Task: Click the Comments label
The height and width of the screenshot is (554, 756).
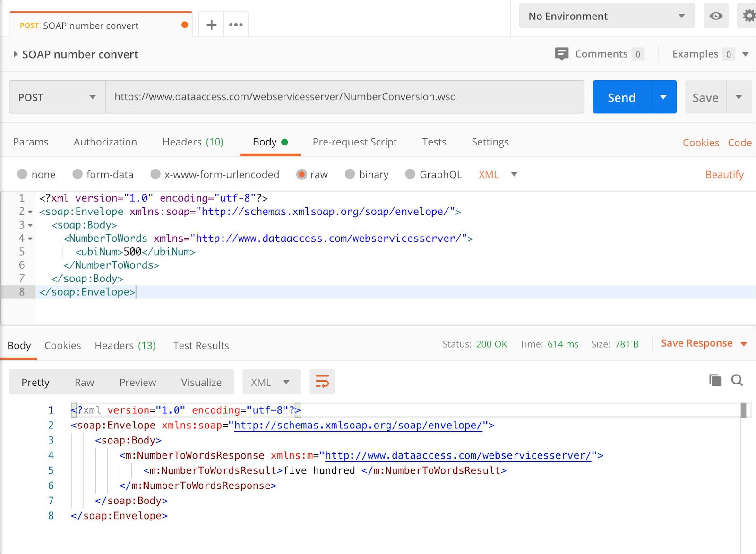Action: click(x=601, y=54)
